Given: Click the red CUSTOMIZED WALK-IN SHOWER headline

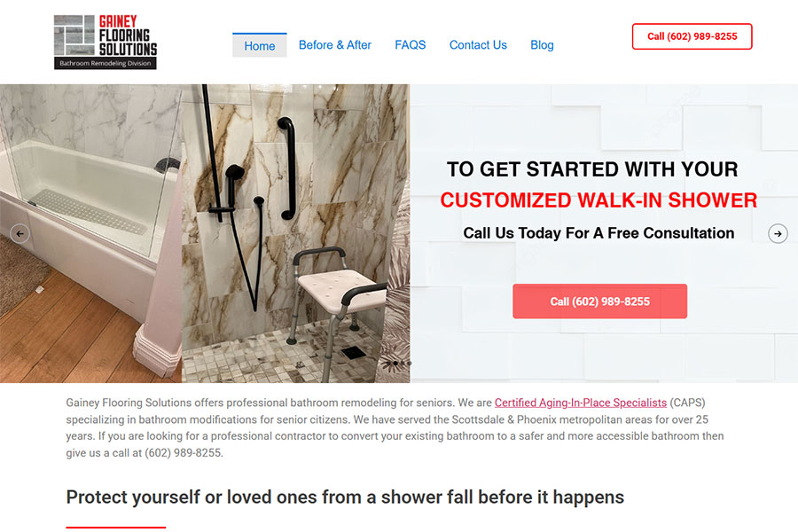Looking at the screenshot, I should coord(598,200).
